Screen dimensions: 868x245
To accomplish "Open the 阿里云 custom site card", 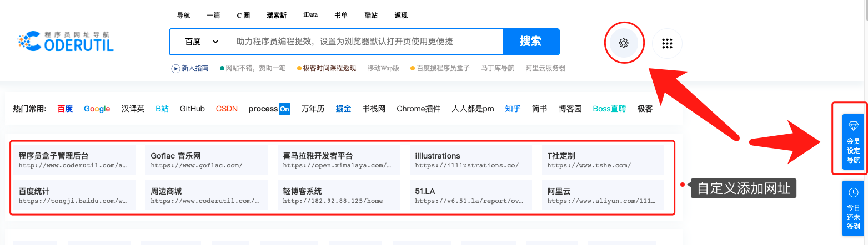I will coord(603,195).
